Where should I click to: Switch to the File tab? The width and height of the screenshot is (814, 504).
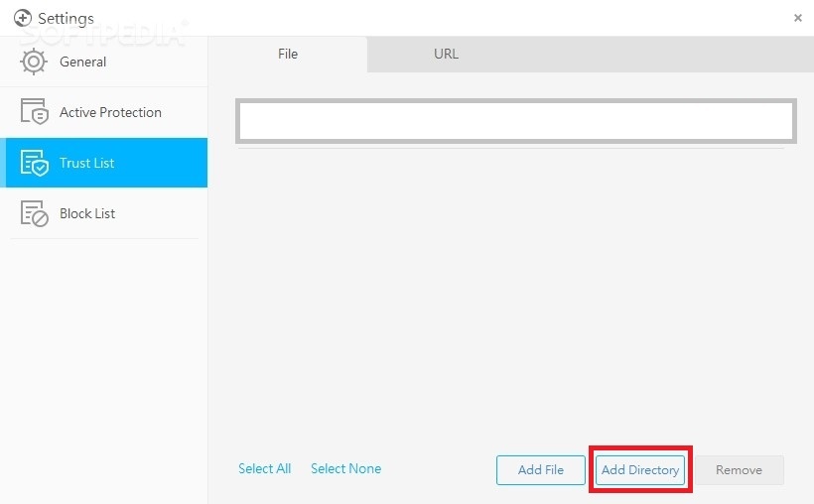click(288, 55)
